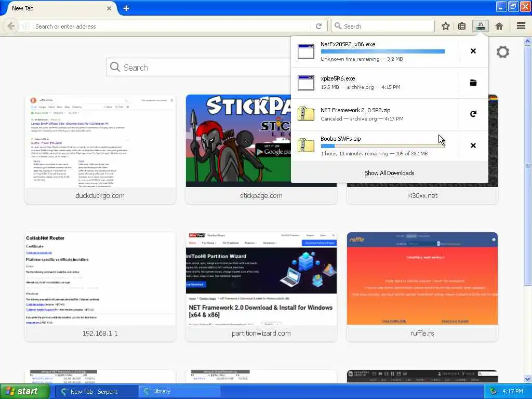
Task: Close the New Tab tab
Action: 109,8
